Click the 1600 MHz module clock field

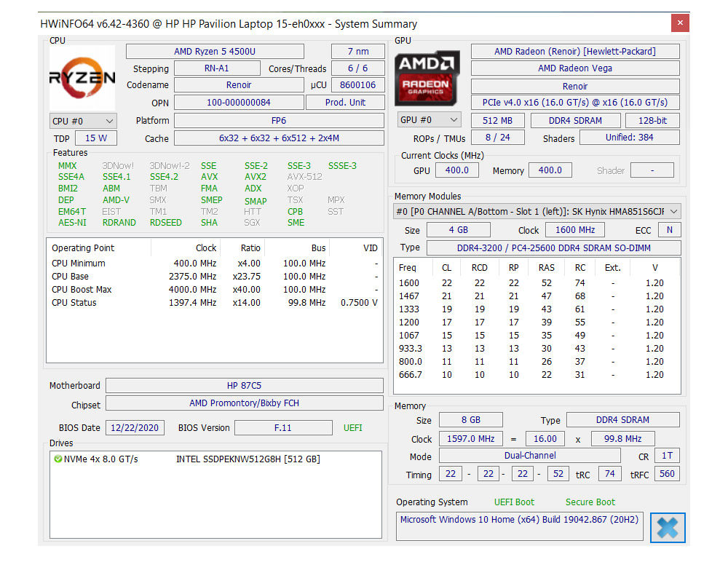[575, 230]
